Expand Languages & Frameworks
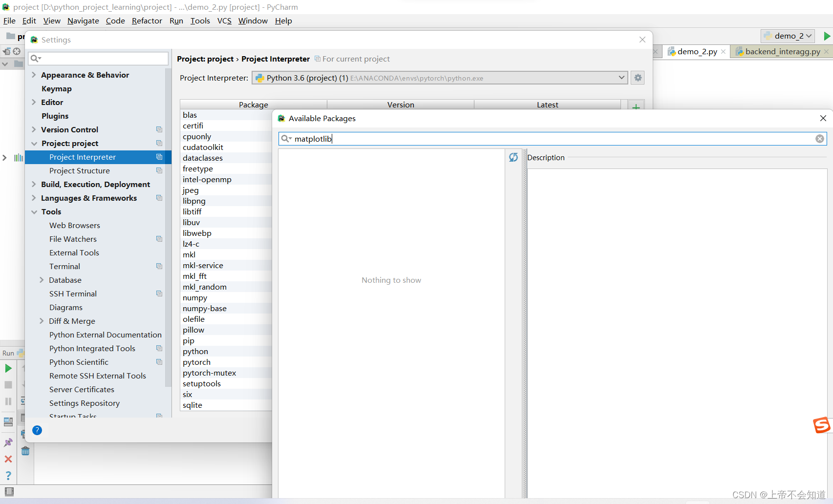 click(34, 198)
